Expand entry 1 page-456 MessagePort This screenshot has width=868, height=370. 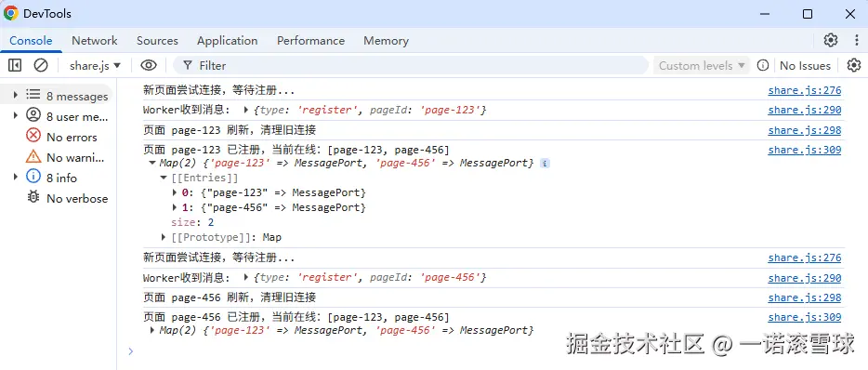[176, 207]
